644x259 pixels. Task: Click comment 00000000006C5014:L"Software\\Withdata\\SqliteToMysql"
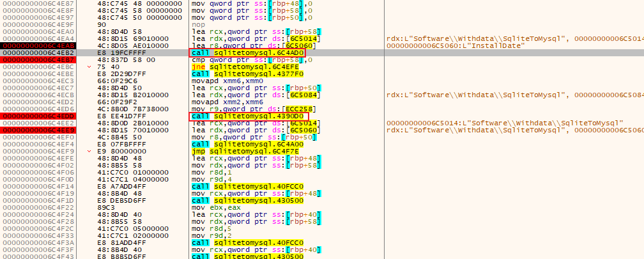[505, 123]
